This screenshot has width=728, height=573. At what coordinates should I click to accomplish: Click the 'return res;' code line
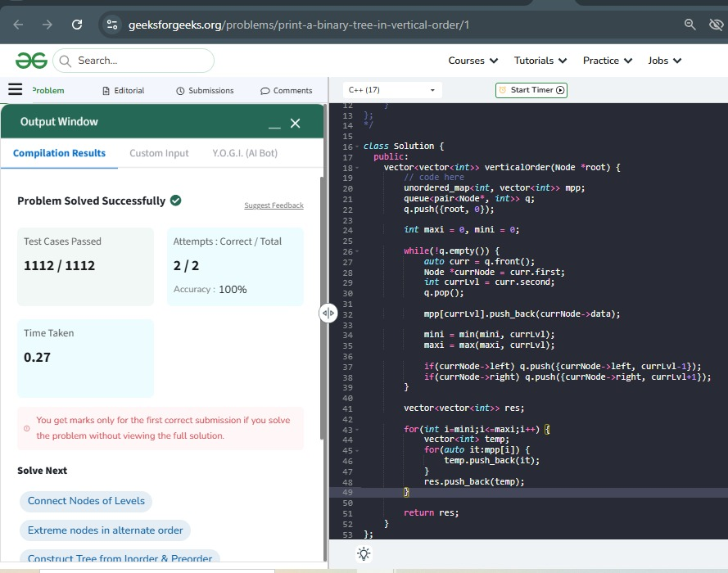click(432, 512)
